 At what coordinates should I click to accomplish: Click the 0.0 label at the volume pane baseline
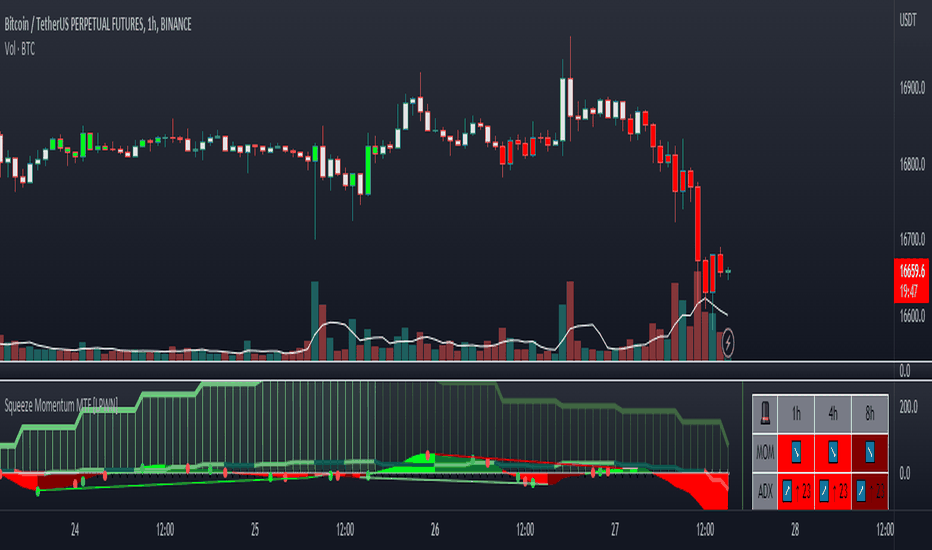[905, 371]
